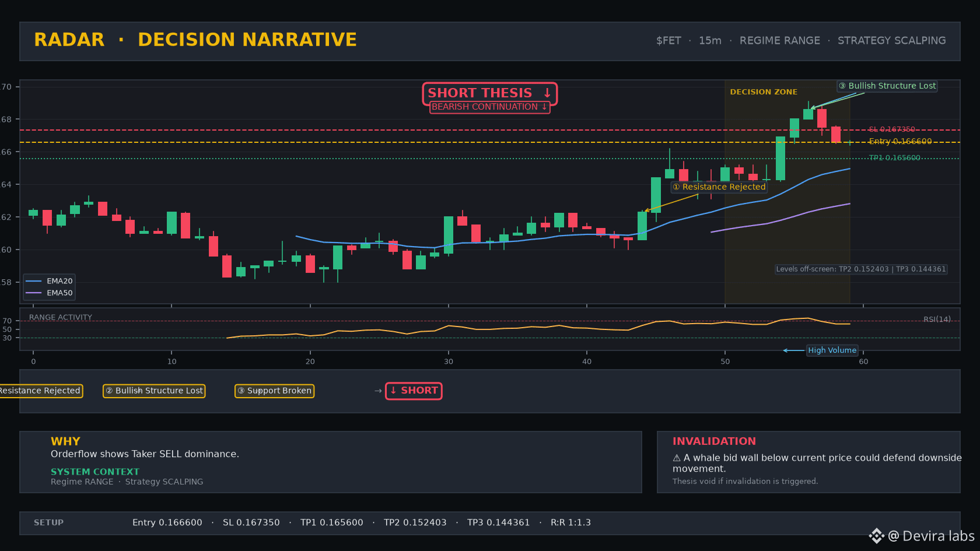Screen dimensions: 980x551
Task: Select the Bullish Structure Lost step chip
Action: pos(154,391)
